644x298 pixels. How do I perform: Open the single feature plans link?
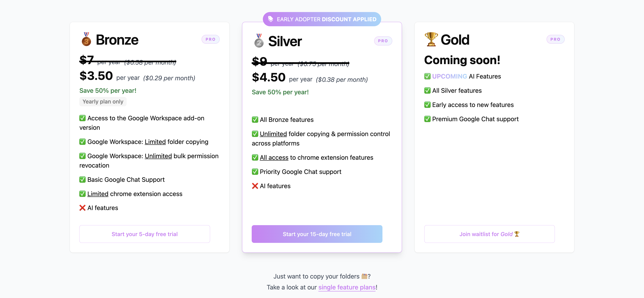[347, 287]
